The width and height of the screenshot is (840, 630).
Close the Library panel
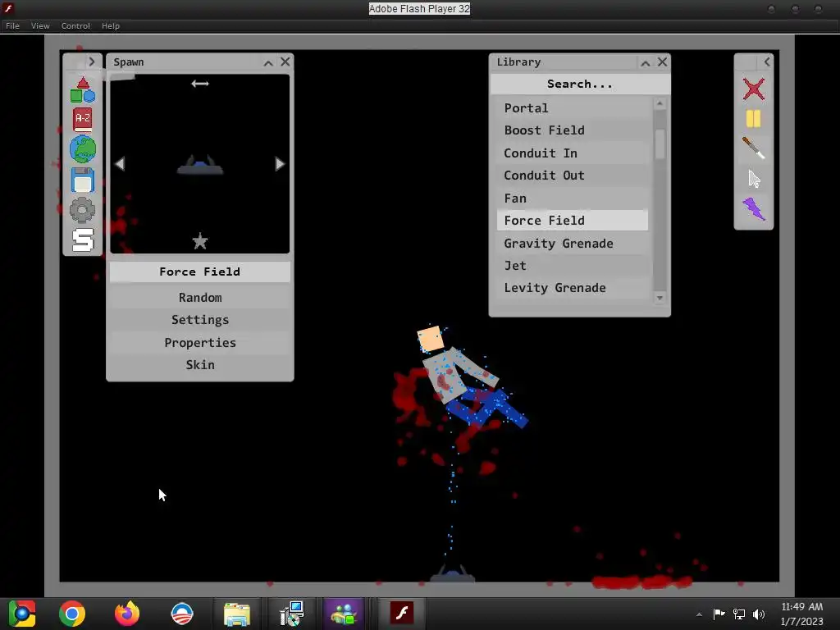coord(662,62)
